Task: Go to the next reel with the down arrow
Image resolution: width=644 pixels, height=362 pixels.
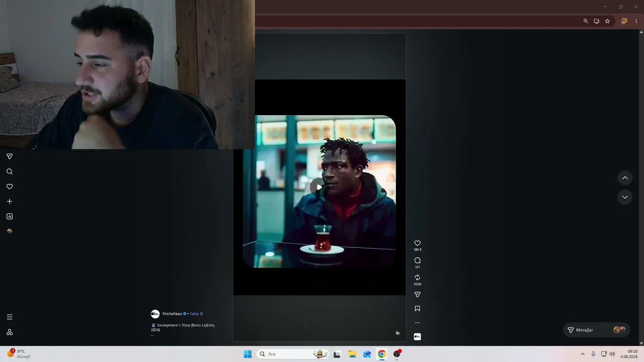Action: 625,197
